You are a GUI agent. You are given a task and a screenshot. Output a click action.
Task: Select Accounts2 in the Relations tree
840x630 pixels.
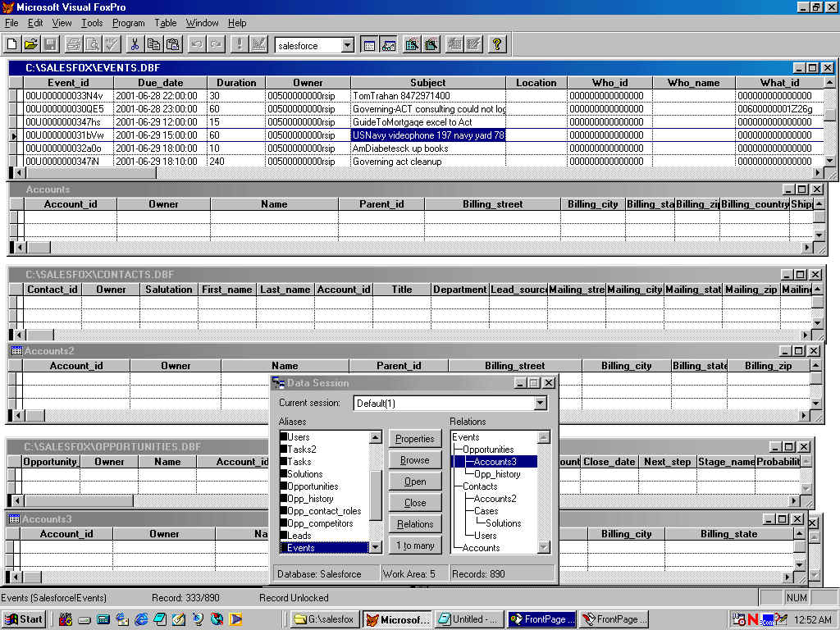(495, 498)
